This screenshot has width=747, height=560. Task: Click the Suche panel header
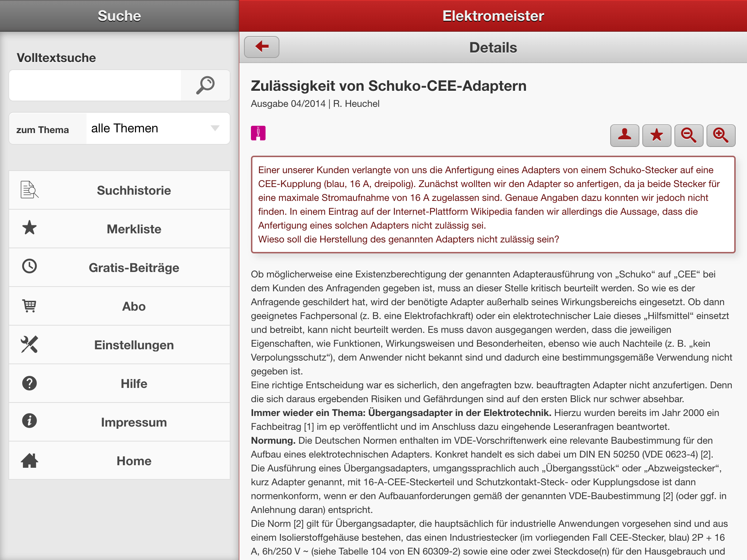click(119, 16)
